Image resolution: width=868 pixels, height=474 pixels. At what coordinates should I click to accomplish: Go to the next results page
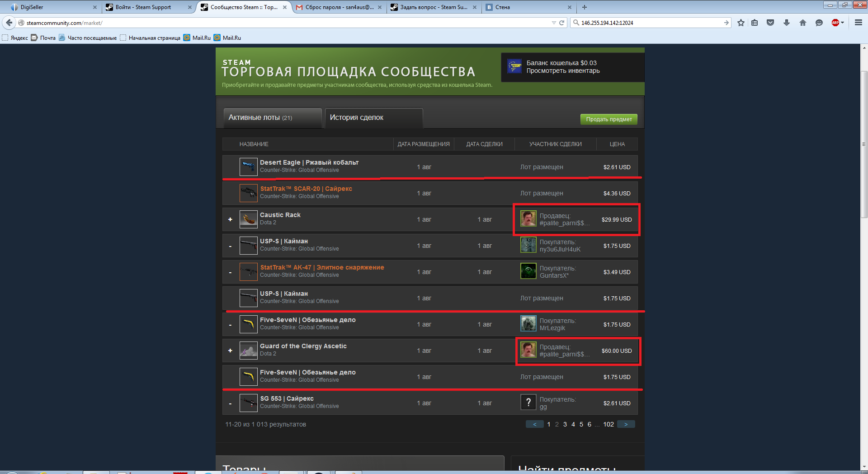click(626, 424)
